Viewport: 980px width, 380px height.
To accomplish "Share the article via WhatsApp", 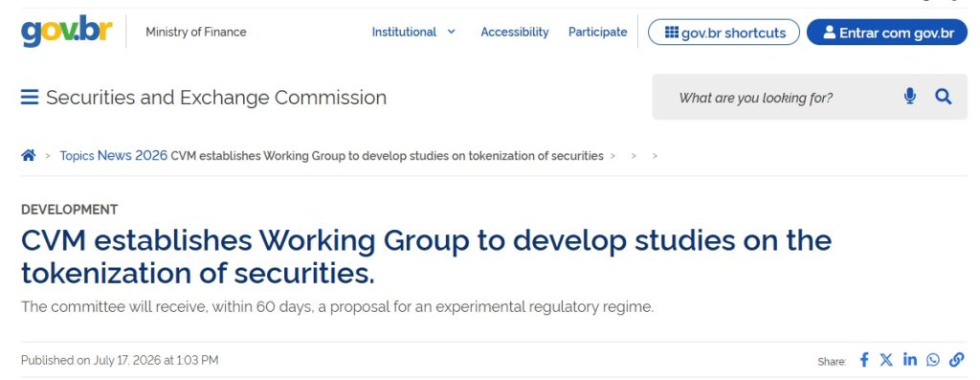I will [933, 359].
